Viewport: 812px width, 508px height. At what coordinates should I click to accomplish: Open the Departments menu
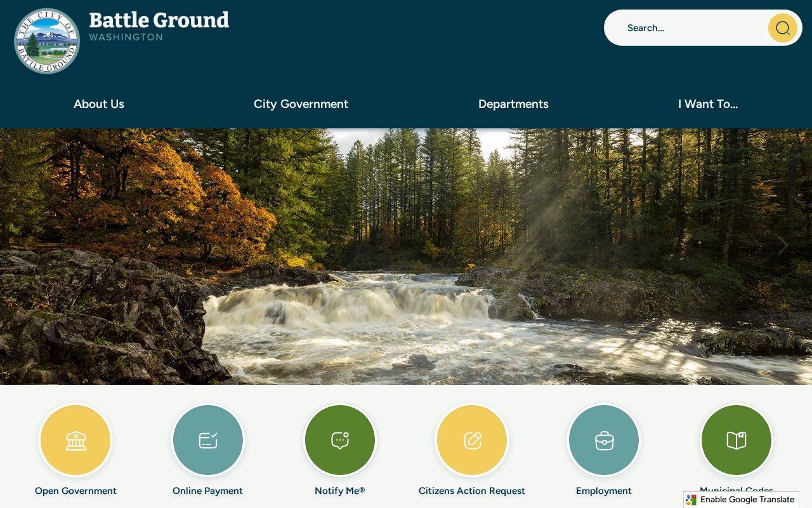tap(513, 104)
